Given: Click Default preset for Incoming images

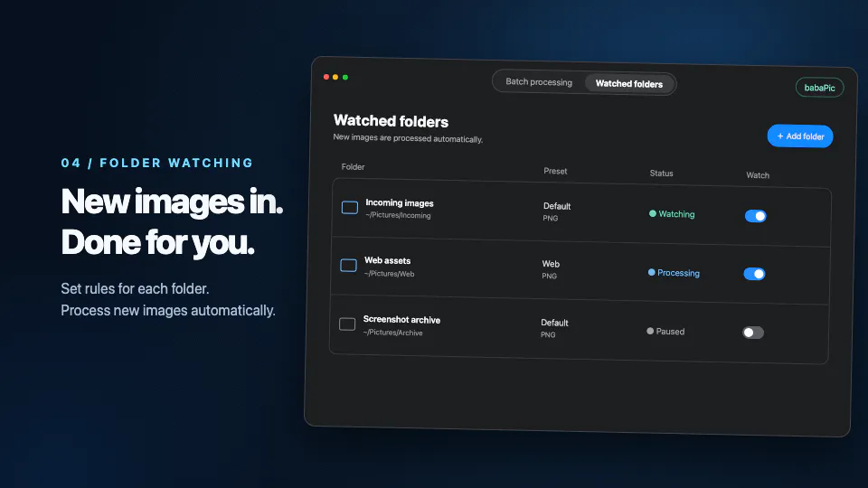Looking at the screenshot, I should pyautogui.click(x=557, y=206).
